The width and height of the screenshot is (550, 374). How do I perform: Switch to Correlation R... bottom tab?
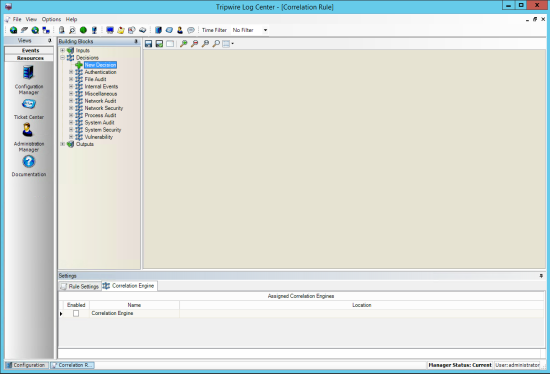click(72, 365)
